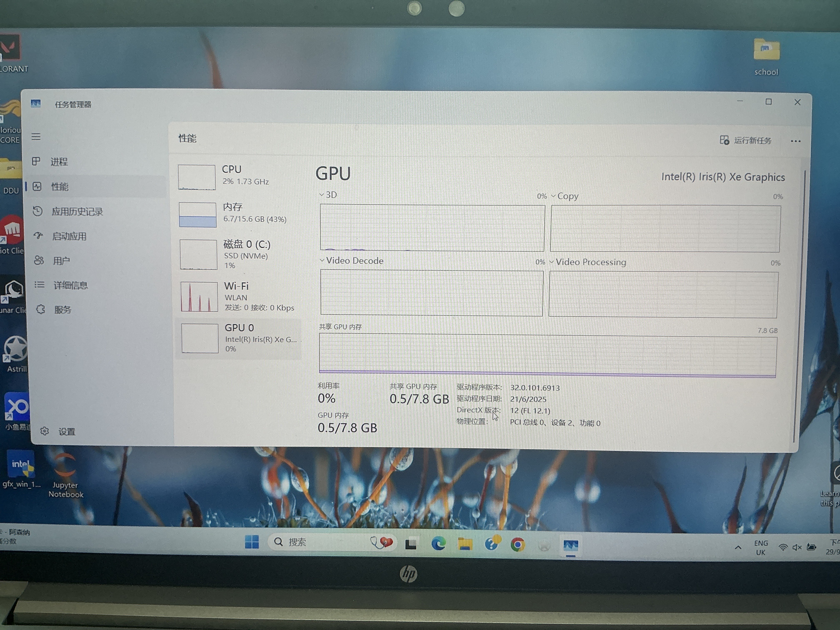Open 服务 (Services) sidebar icon
The image size is (840, 630).
(x=41, y=310)
